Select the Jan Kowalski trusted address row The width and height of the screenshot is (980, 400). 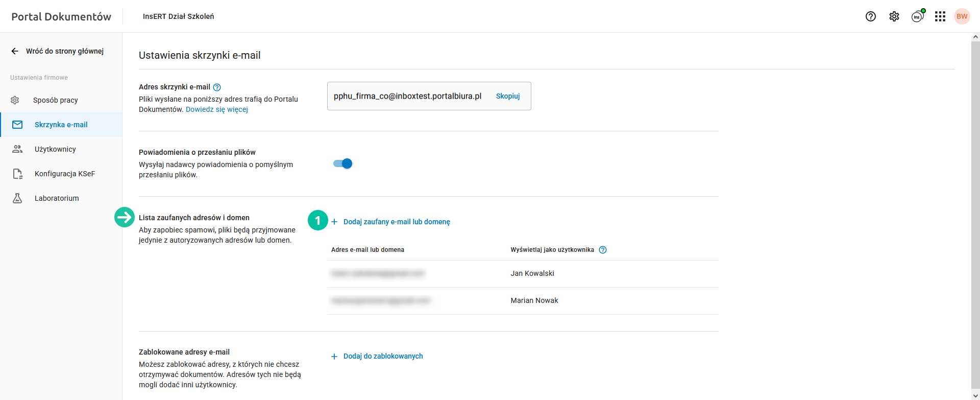(522, 274)
